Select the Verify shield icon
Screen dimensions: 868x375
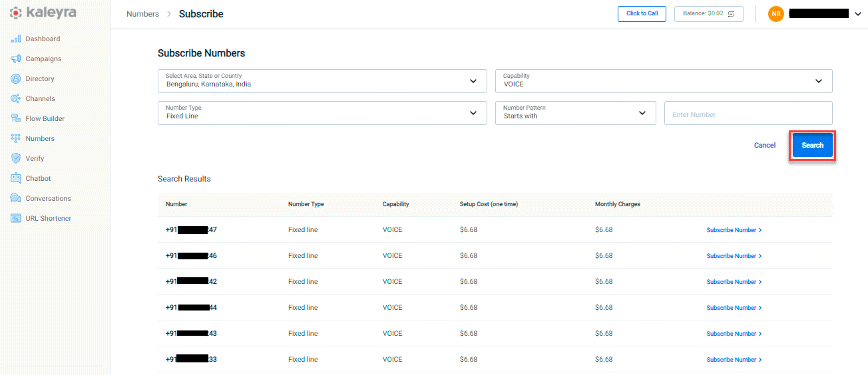tap(16, 158)
